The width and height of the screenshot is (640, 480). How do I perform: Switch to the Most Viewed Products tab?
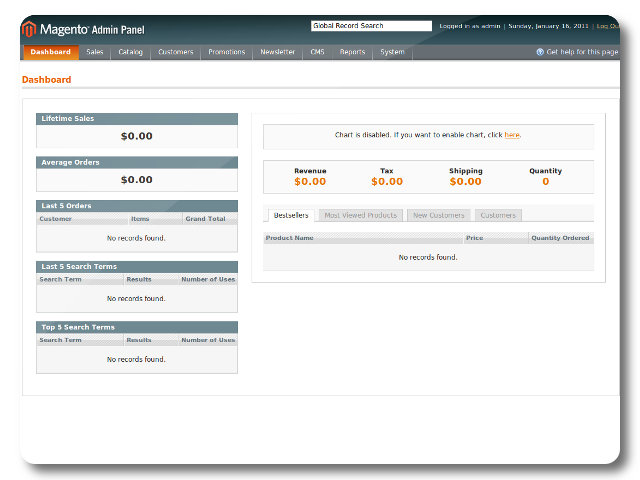(360, 215)
